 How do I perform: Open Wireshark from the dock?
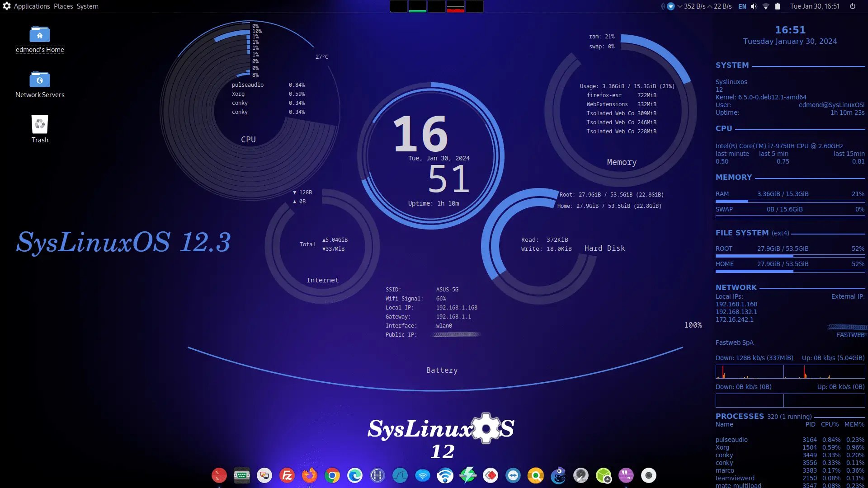point(400,475)
